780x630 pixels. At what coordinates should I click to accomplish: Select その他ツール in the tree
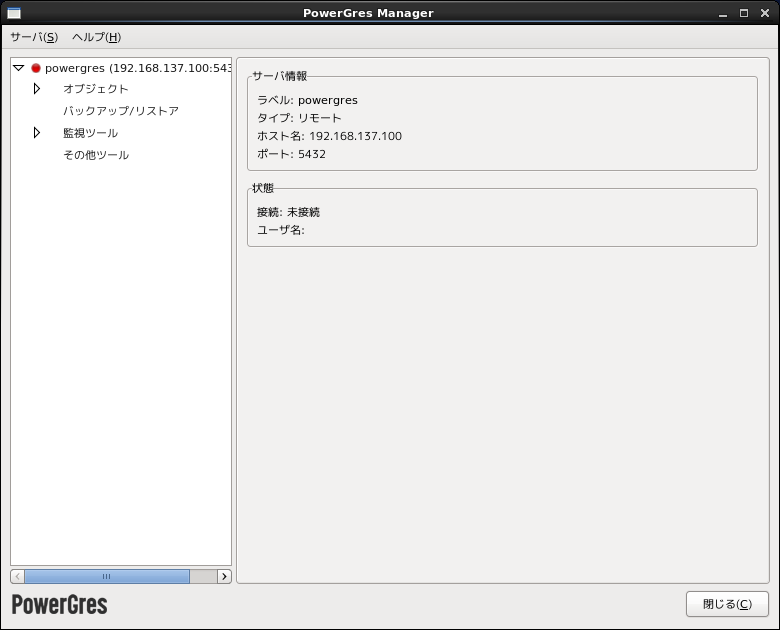96,155
